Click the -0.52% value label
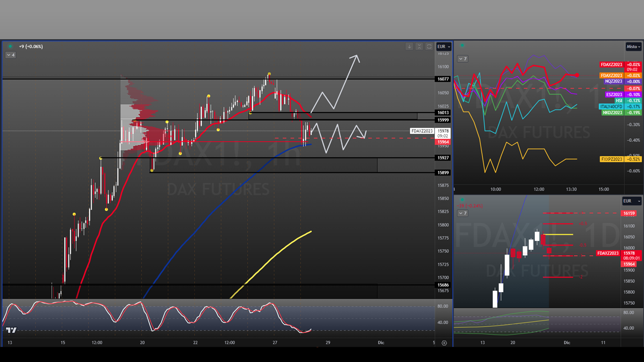Screen dimensions: 644x362 (633, 159)
